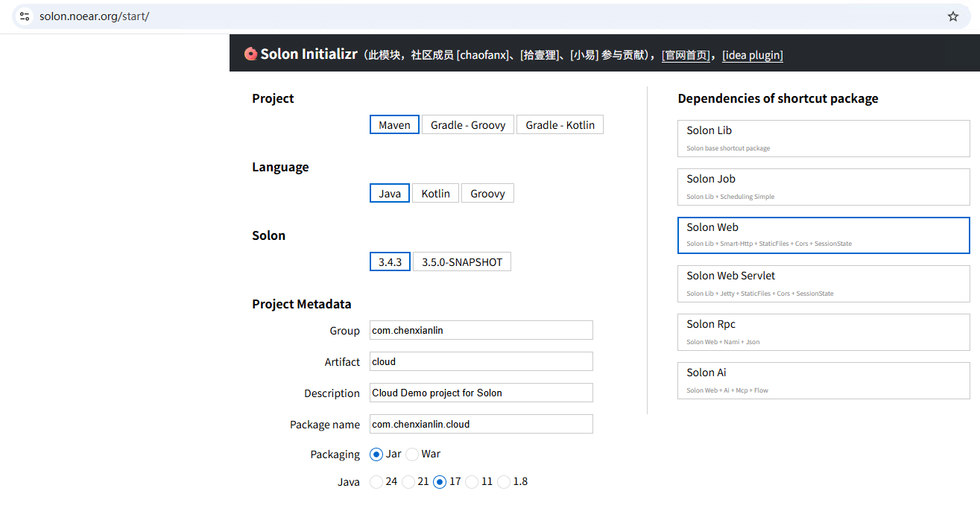Choose the Solon Rpc dependency package
This screenshot has width=980, height=520.
823,332
